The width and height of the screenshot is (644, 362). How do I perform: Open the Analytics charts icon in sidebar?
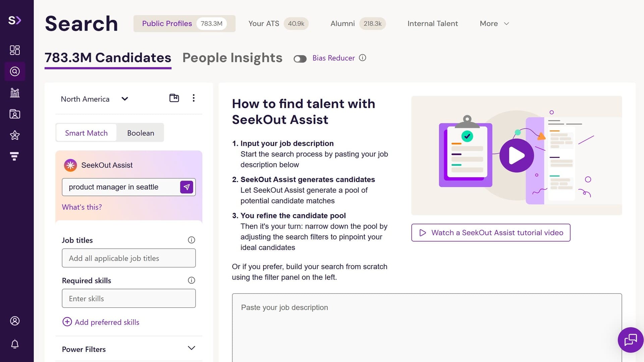click(x=15, y=93)
